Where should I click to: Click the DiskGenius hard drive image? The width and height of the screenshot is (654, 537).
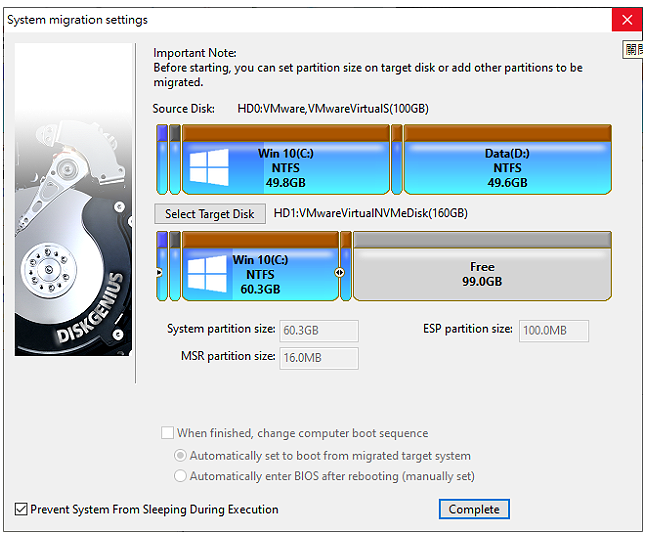(73, 199)
